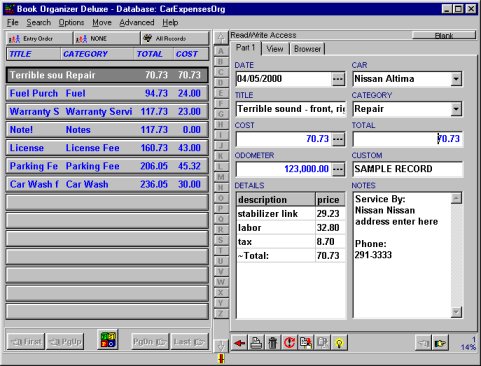Select the Note! record row
The width and height of the screenshot is (481, 366).
[x=107, y=130]
